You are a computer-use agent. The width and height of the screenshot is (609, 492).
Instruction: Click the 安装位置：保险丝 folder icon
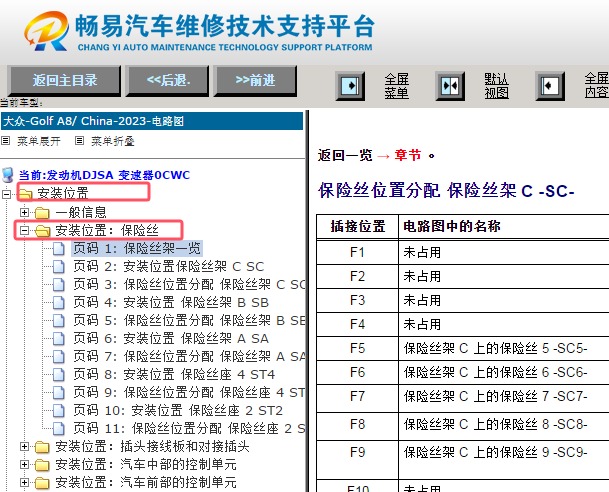42,231
